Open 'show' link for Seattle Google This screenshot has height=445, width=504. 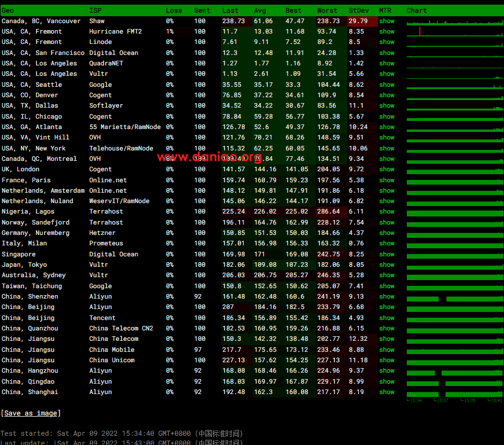(387, 85)
